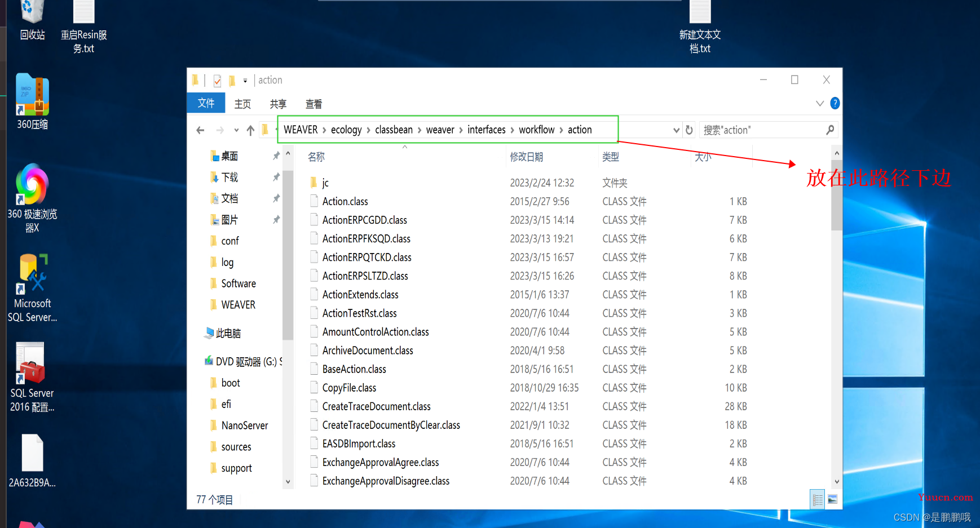
Task: Sort files by 名称 column
Action: [x=316, y=157]
